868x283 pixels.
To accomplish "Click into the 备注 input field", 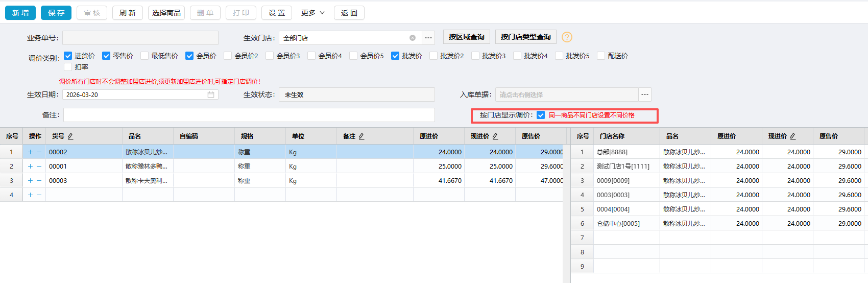I will click(x=249, y=115).
